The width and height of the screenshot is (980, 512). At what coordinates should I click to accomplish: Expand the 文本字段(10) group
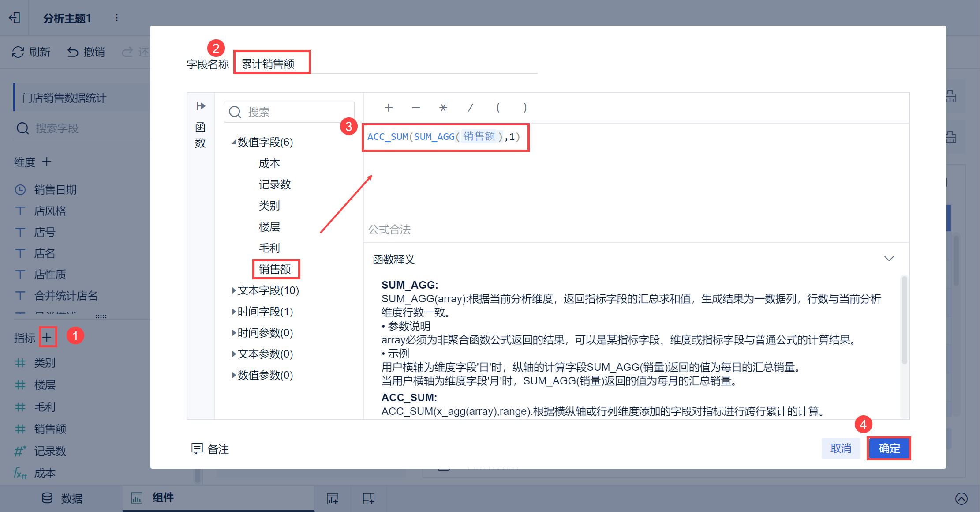point(233,290)
